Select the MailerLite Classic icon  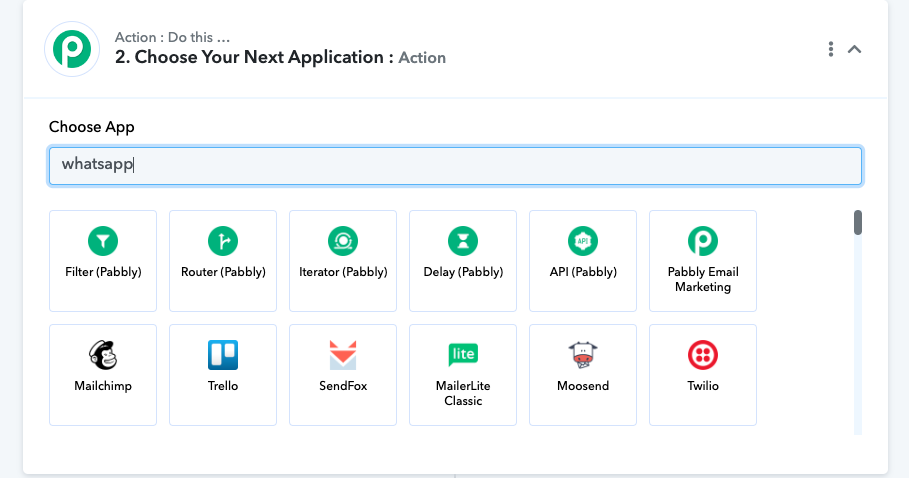[x=463, y=354]
